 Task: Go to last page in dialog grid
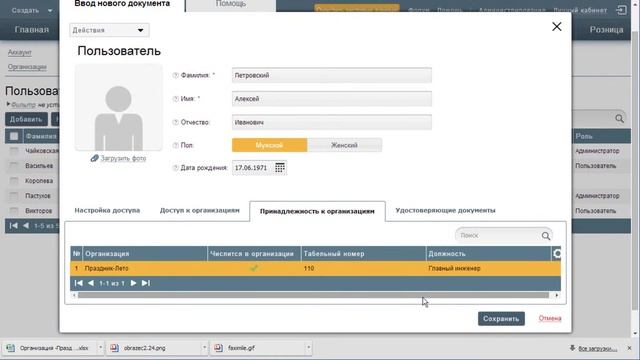pos(146,283)
